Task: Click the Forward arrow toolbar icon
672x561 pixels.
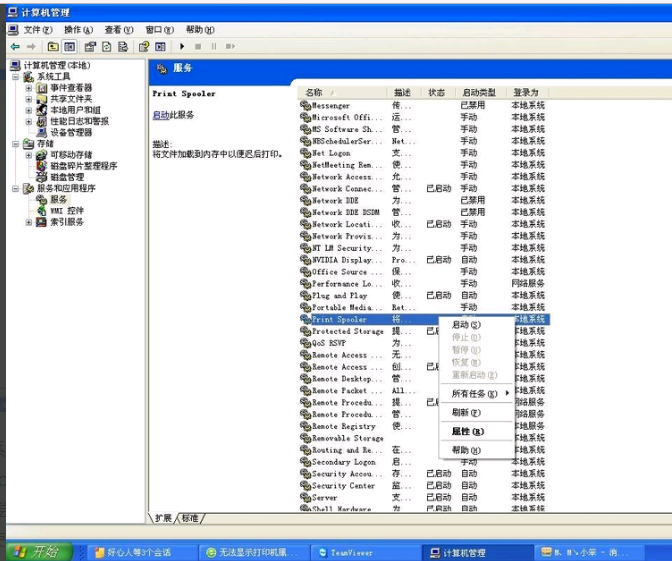Action: coord(31,46)
